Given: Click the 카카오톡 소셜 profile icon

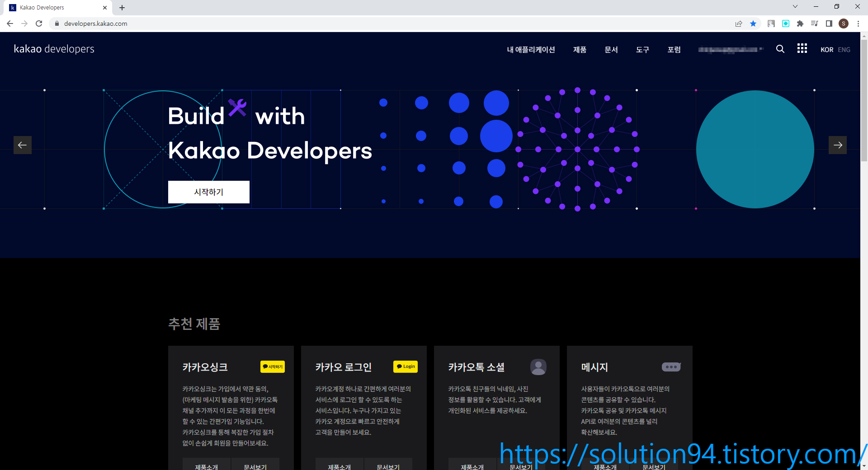Looking at the screenshot, I should coord(538,367).
